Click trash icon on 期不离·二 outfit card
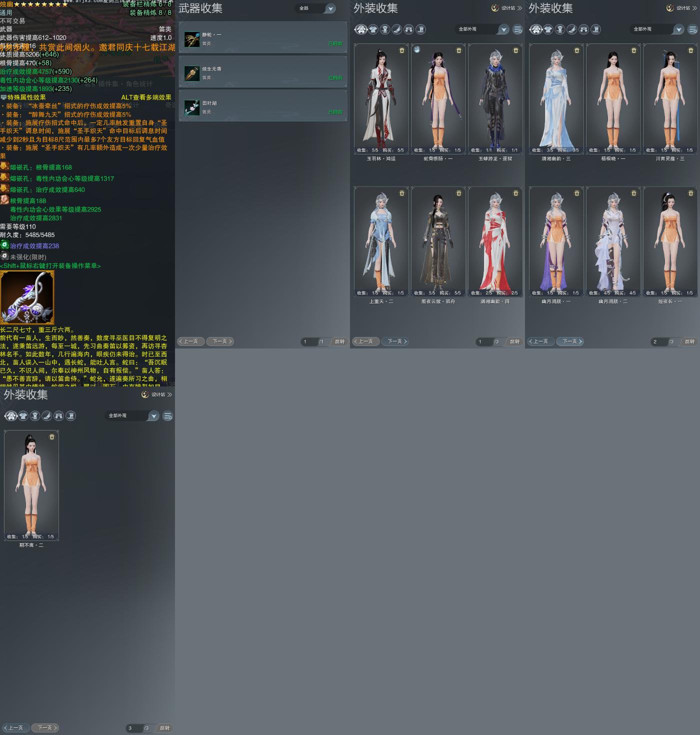This screenshot has width=700, height=735. 51,437
